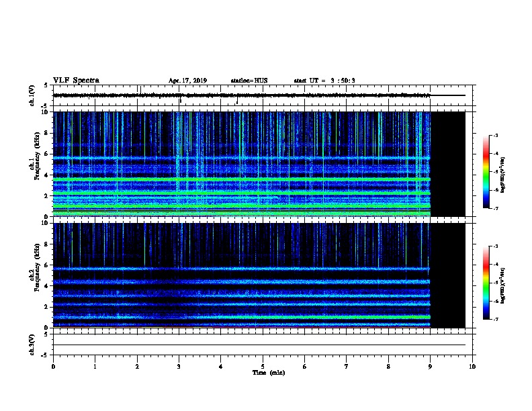
Task: Click the "VLF Spectra" plot title
Action: (76, 81)
